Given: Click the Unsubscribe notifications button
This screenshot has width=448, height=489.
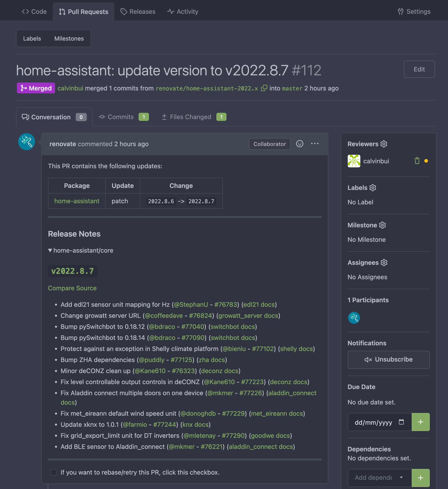Looking at the screenshot, I should click(388, 359).
